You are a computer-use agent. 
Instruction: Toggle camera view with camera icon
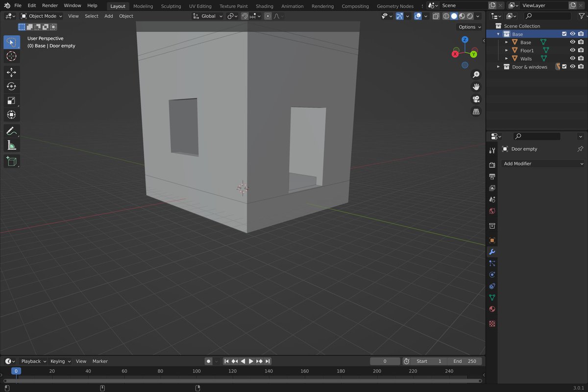tap(476, 99)
